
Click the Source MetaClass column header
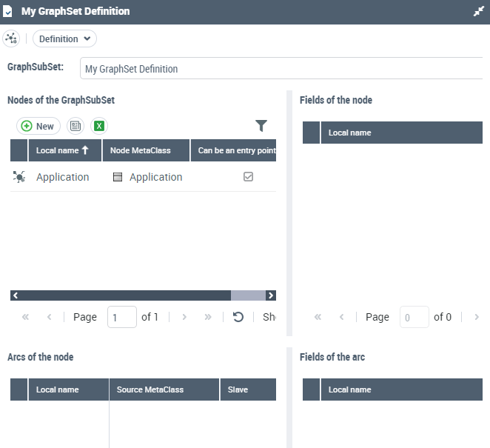click(x=150, y=390)
